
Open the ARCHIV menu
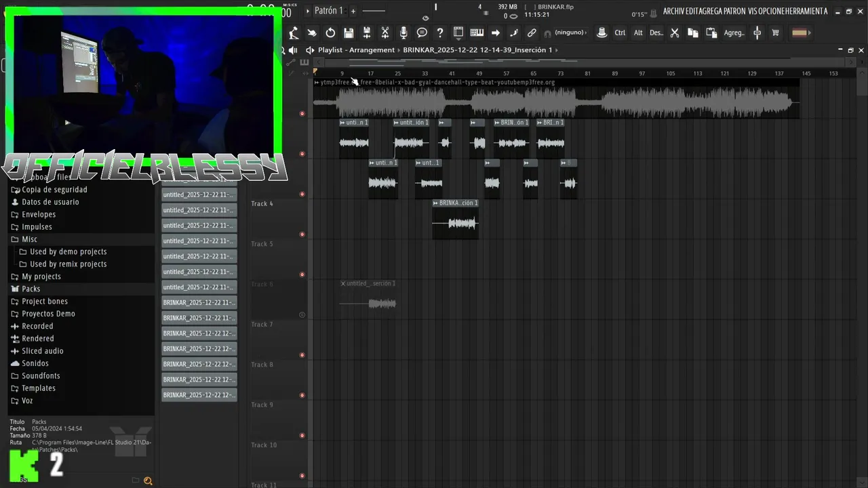point(673,12)
